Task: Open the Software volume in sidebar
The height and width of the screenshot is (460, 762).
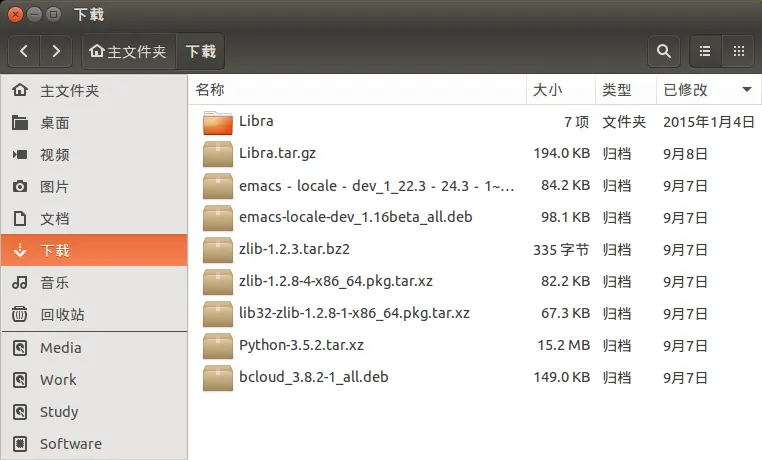Action: pos(70,444)
